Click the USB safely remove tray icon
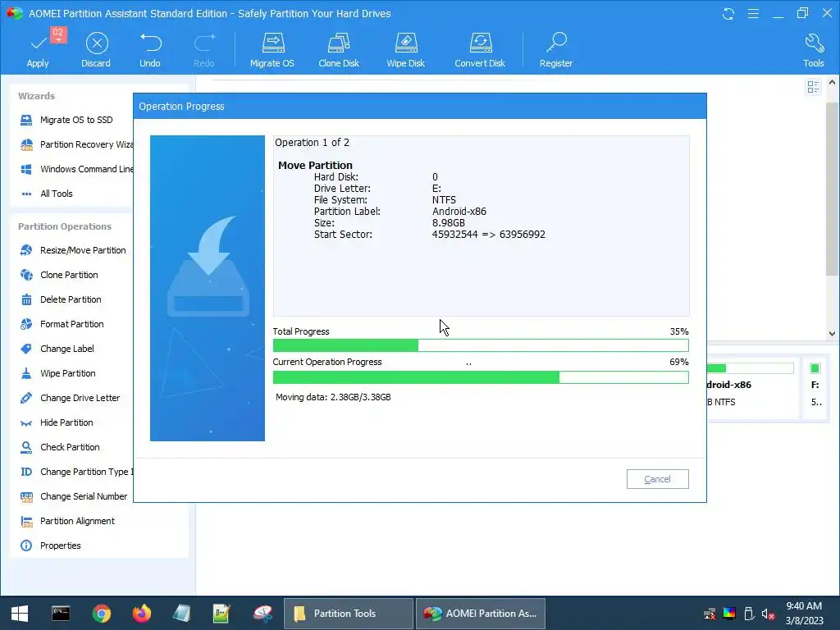840x630 pixels. [749, 614]
